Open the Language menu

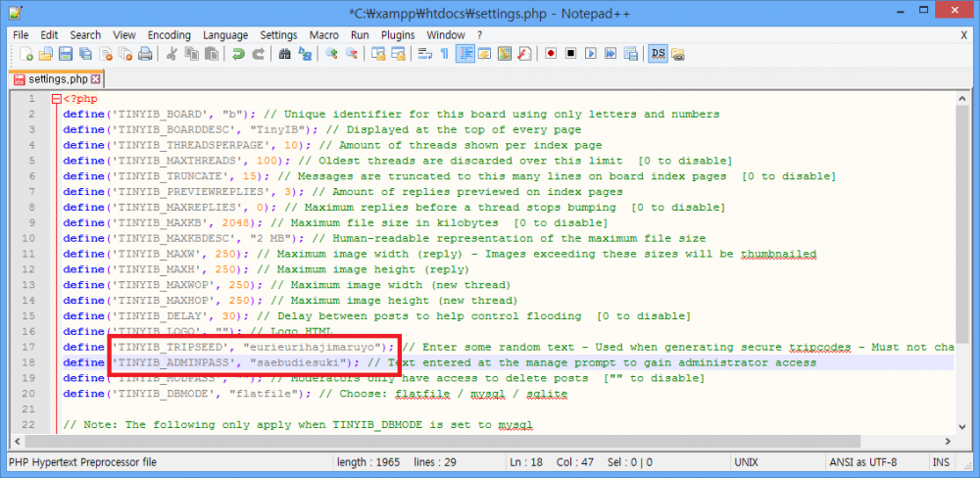[225, 34]
